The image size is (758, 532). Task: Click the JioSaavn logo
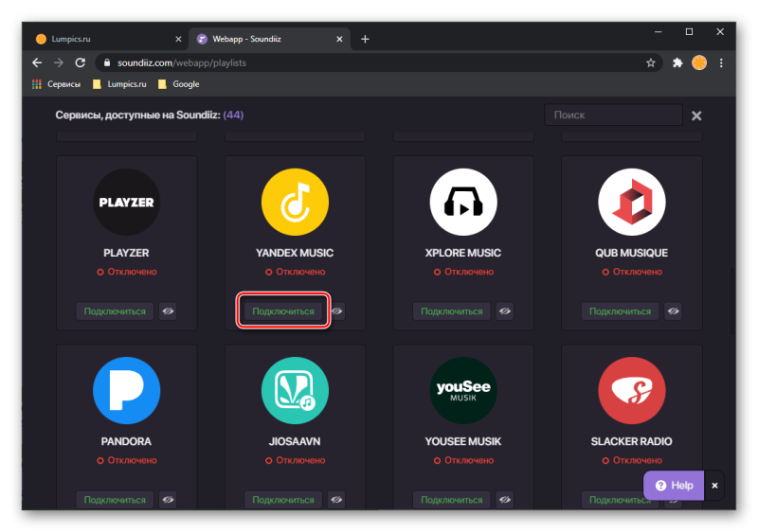295,391
